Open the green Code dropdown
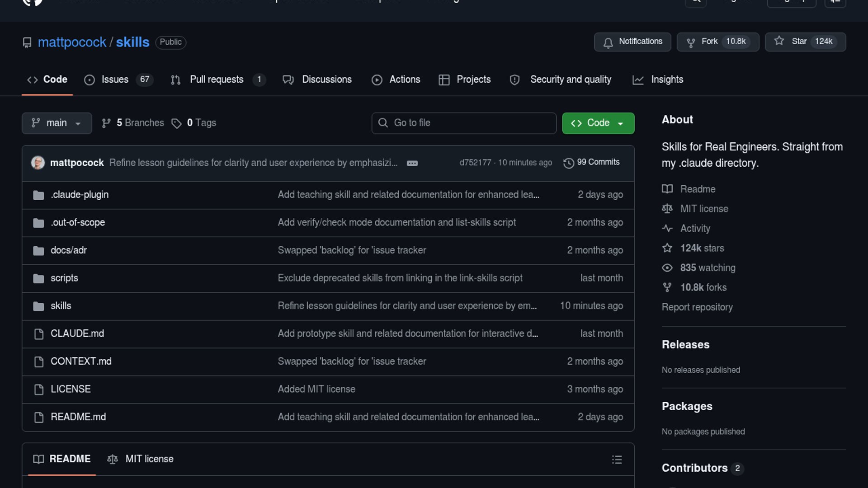Image resolution: width=868 pixels, height=488 pixels. (598, 123)
